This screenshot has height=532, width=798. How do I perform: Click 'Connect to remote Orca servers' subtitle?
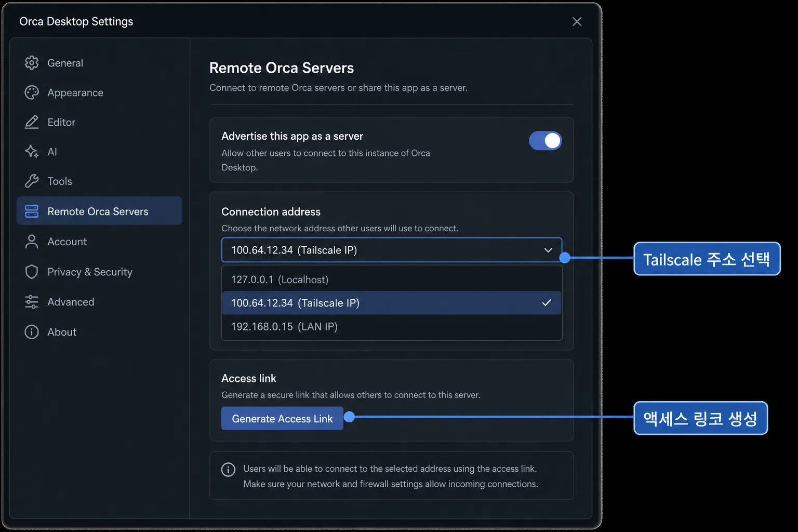(338, 88)
